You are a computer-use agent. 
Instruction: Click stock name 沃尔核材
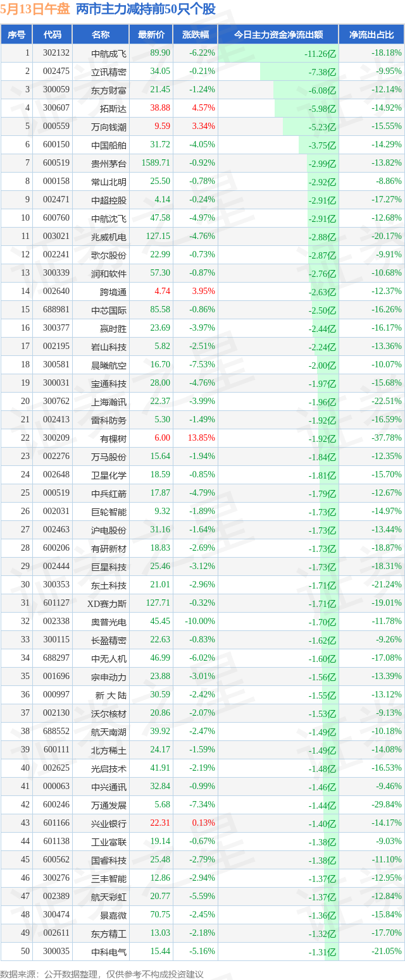(x=109, y=713)
